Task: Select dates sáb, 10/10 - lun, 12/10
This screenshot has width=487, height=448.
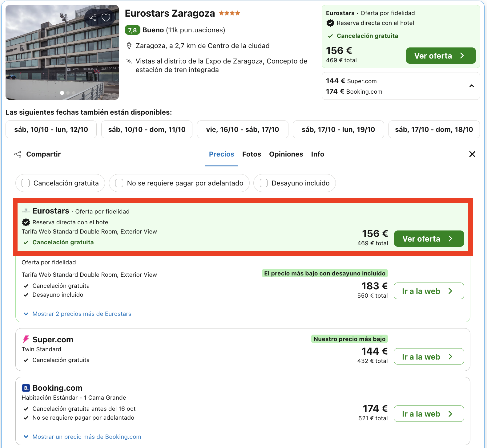Action: click(x=51, y=129)
